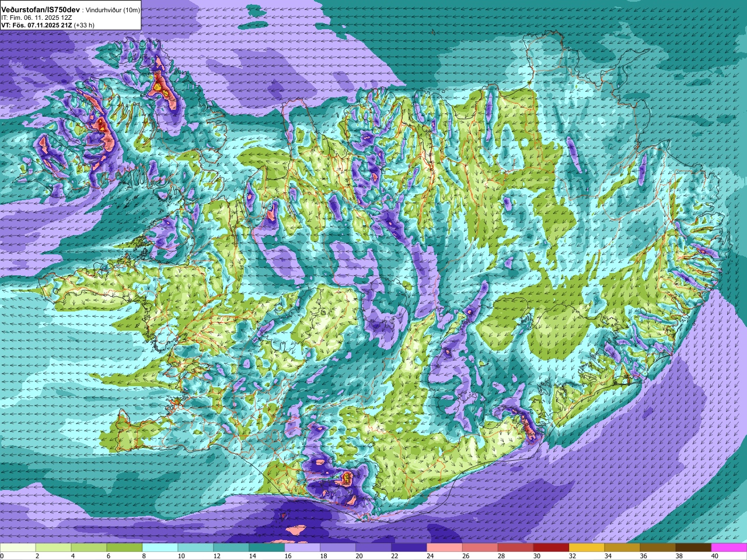Click the red legend swatch between 28 and 30
Viewport: 747px width, 560px height.
tap(516, 548)
